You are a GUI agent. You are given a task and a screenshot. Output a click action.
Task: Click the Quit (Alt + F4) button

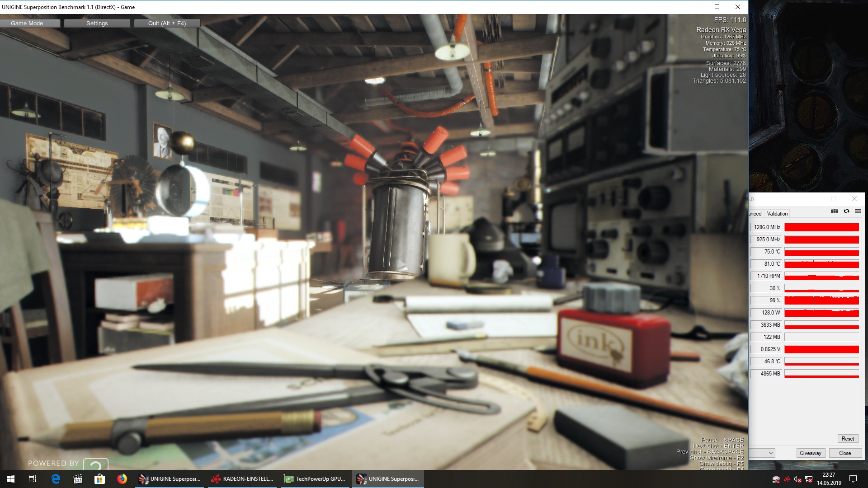[x=167, y=23]
